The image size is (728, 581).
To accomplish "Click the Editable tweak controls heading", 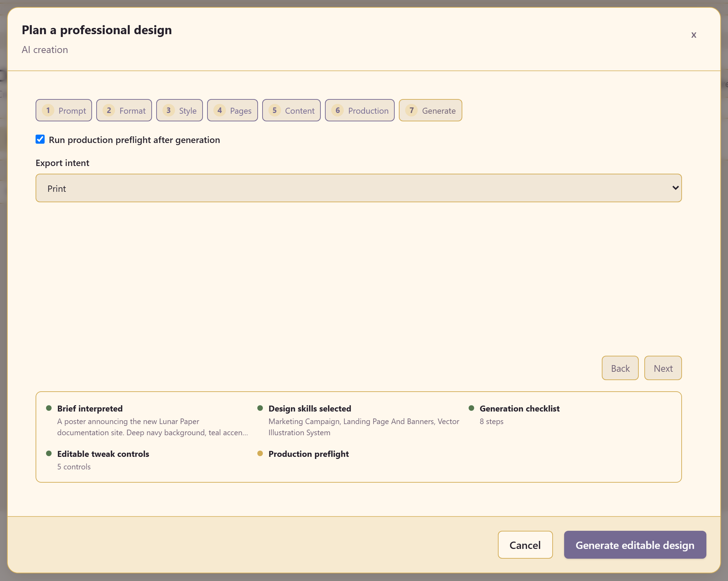I will pyautogui.click(x=103, y=454).
